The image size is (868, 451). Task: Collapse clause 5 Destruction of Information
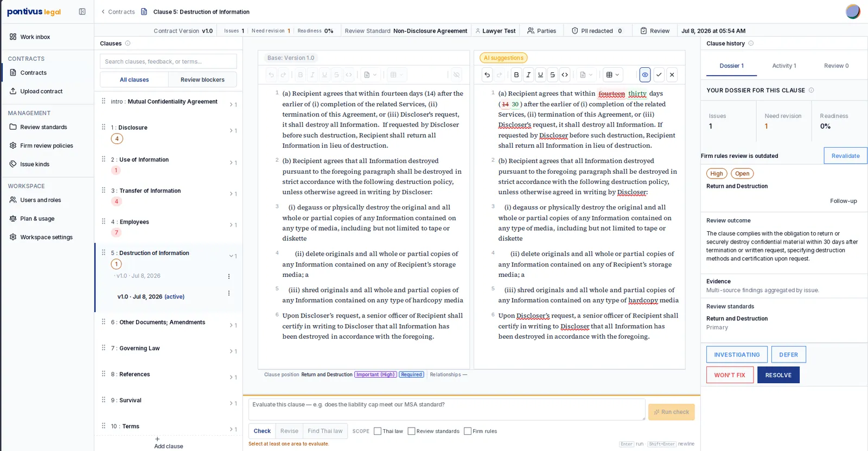[x=233, y=256]
